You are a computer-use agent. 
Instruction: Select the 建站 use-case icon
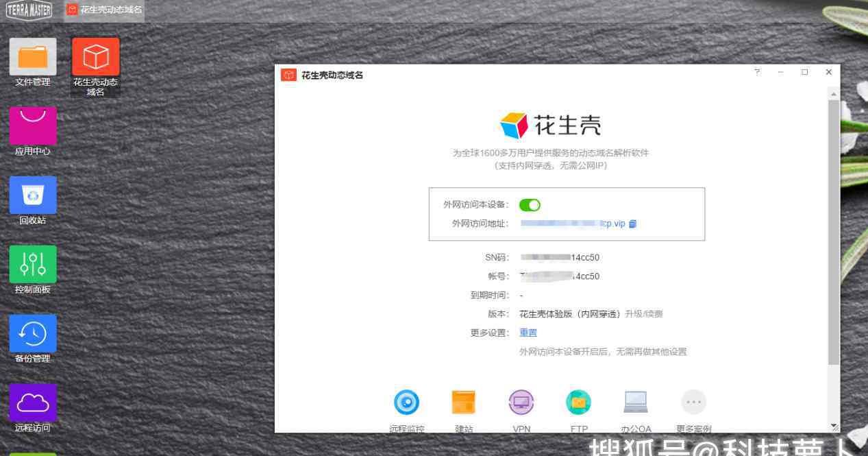pyautogui.click(x=464, y=403)
